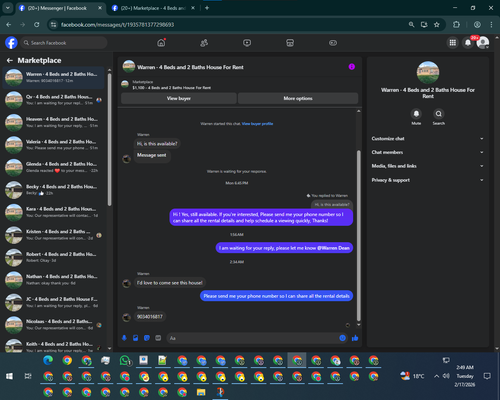Open WhatsApp from the taskbar

[125, 360]
